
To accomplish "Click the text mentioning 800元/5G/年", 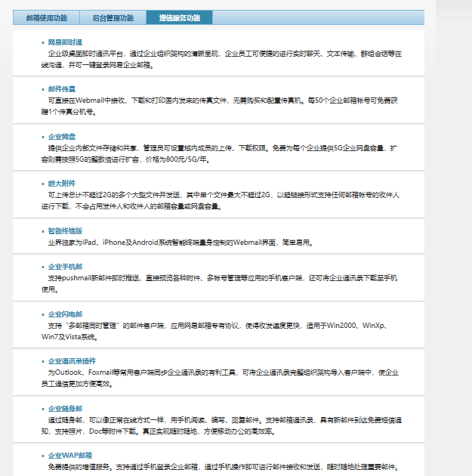I will coord(219,154).
